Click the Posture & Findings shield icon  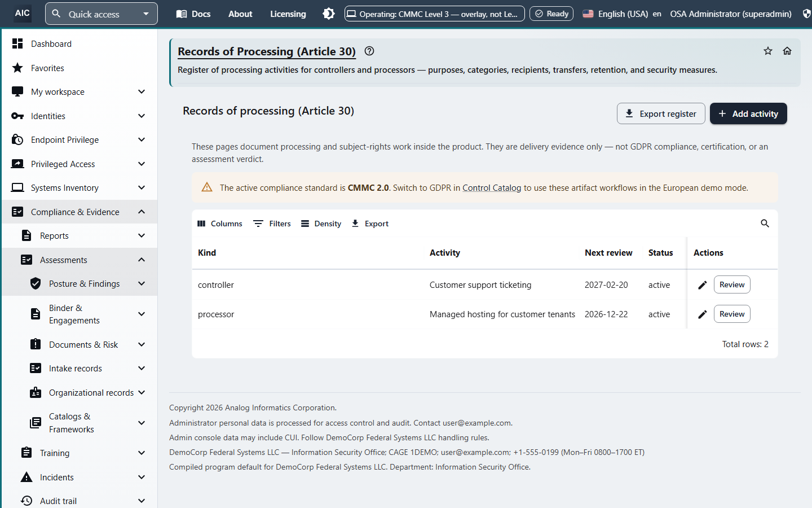tap(36, 283)
